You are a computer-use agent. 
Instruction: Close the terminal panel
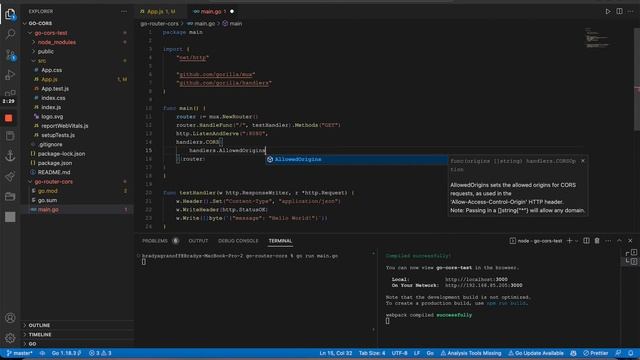630,241
